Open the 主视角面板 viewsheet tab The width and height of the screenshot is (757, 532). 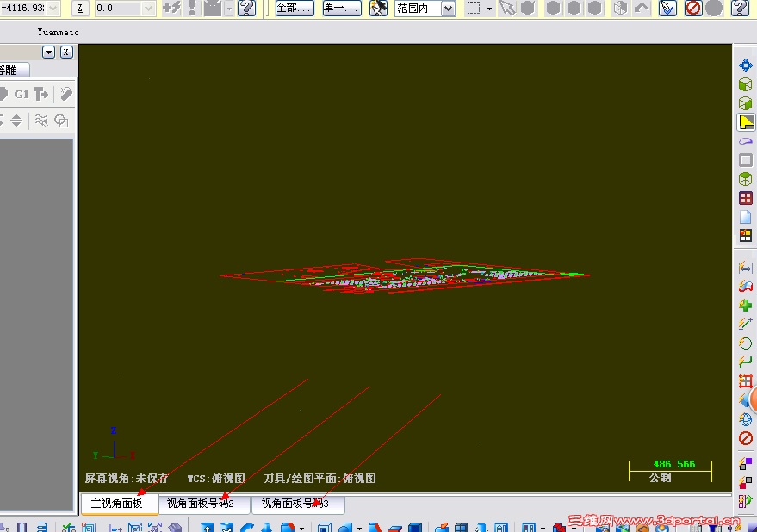pos(119,504)
